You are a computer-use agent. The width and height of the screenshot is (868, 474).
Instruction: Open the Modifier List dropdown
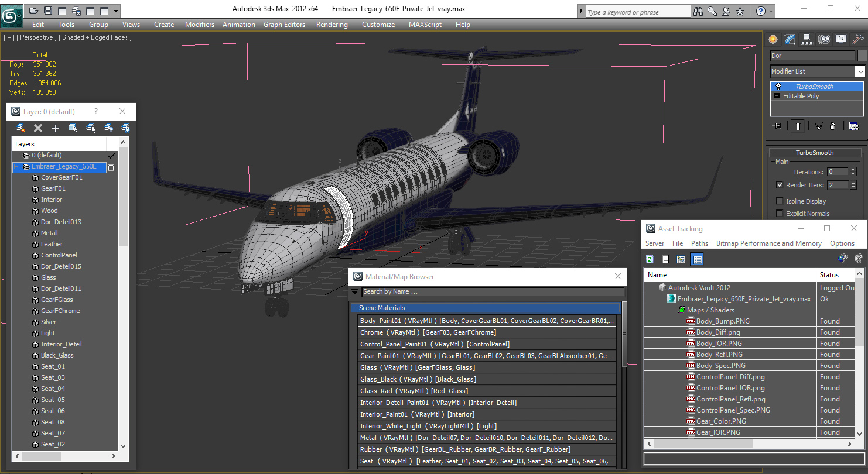pyautogui.click(x=859, y=71)
